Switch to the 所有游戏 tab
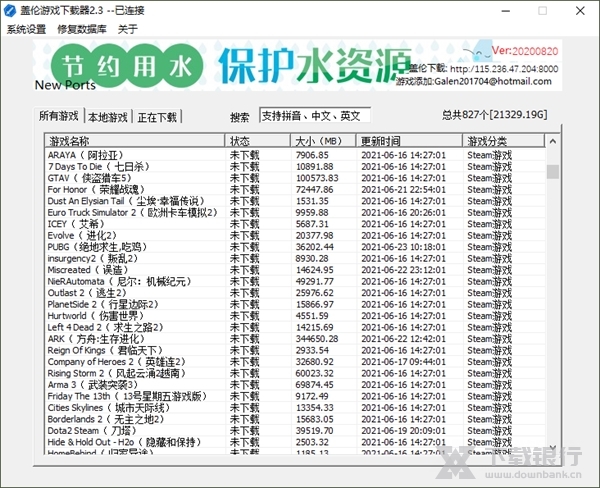Viewport: 600px width, 488px height. click(59, 116)
